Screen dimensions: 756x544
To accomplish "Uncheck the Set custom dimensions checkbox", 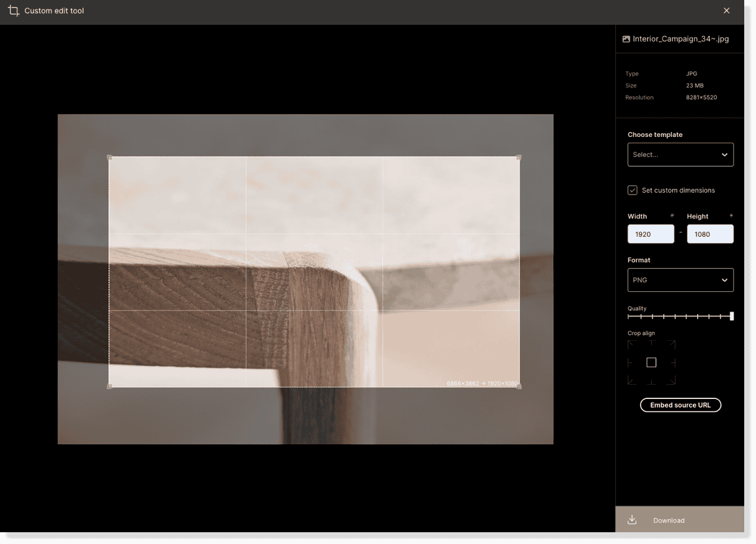I will pyautogui.click(x=632, y=190).
